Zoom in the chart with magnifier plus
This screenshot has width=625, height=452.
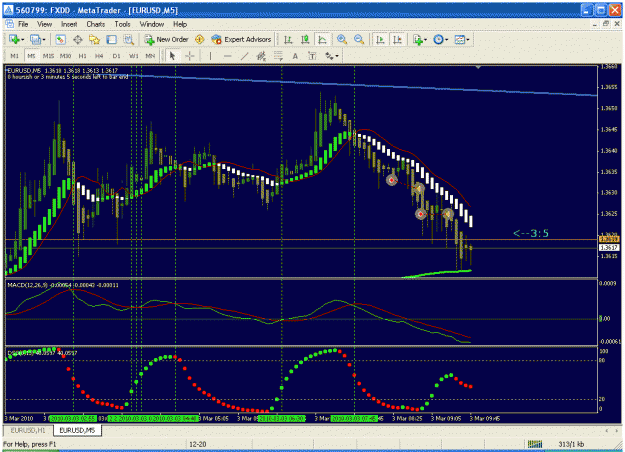click(342, 39)
